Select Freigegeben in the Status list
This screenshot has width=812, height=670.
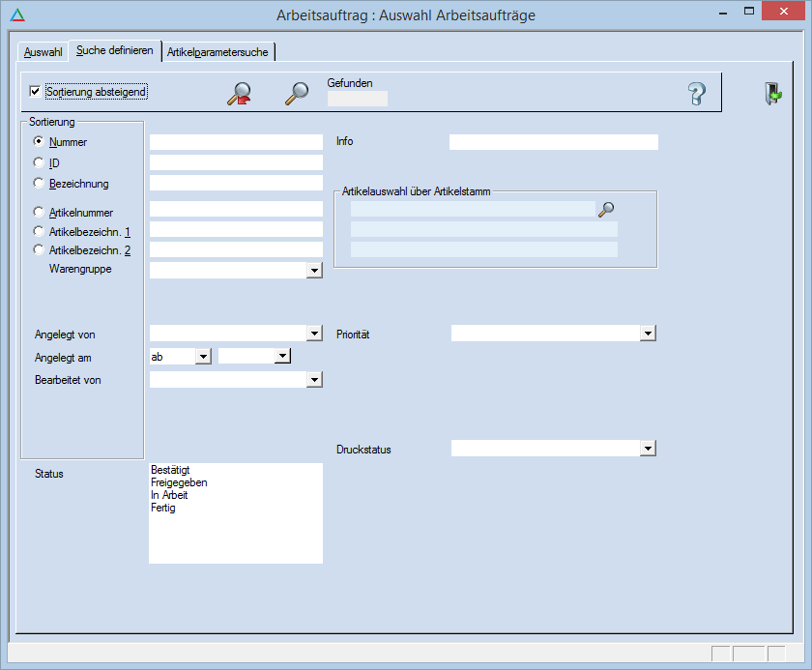tap(179, 482)
